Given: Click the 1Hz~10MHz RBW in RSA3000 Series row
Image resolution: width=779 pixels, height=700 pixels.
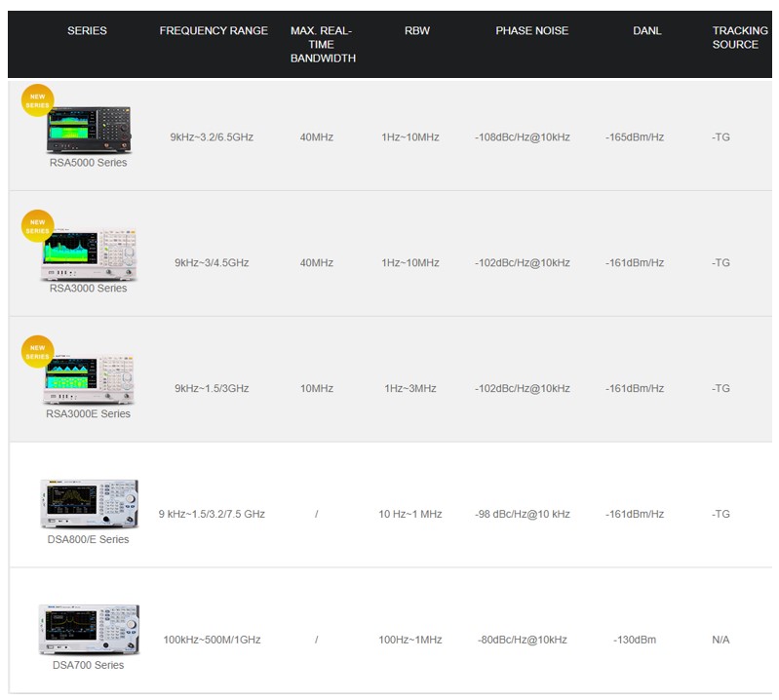Looking at the screenshot, I should coord(410,263).
